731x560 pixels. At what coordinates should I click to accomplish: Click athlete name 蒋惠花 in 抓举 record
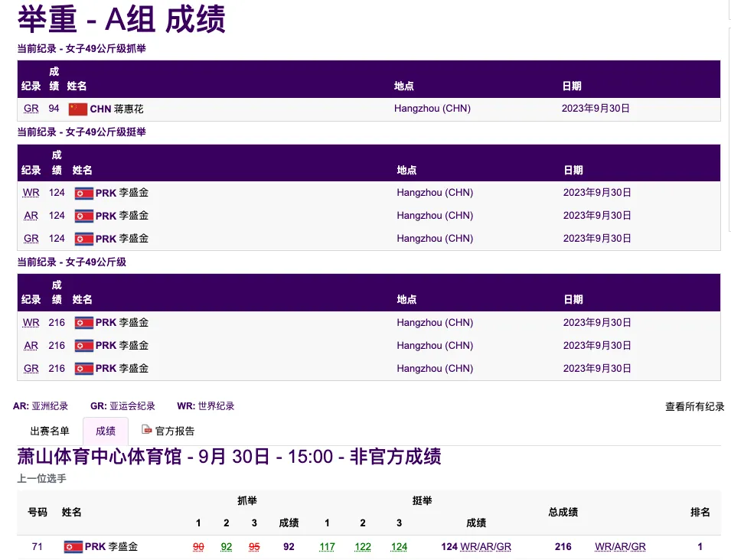pyautogui.click(x=129, y=109)
